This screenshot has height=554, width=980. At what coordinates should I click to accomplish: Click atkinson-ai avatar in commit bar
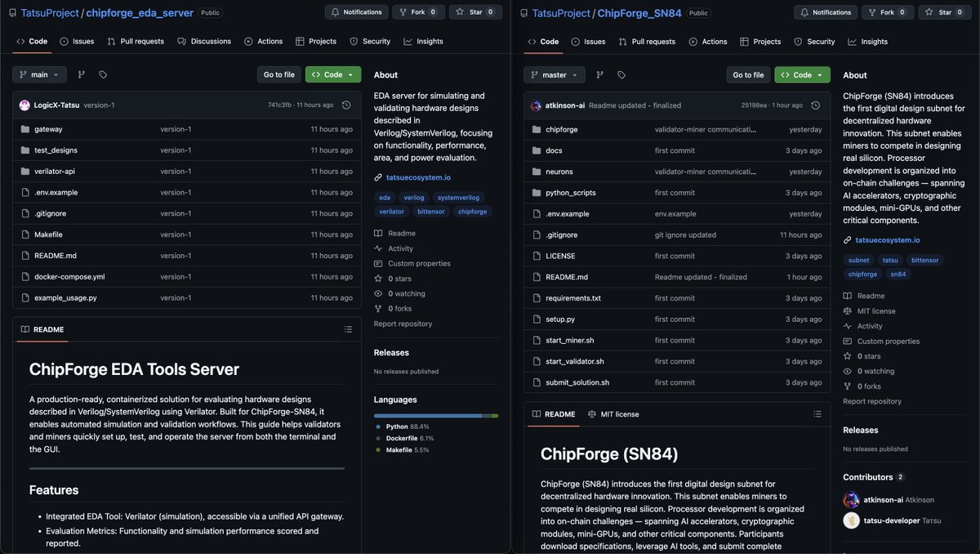coord(536,105)
